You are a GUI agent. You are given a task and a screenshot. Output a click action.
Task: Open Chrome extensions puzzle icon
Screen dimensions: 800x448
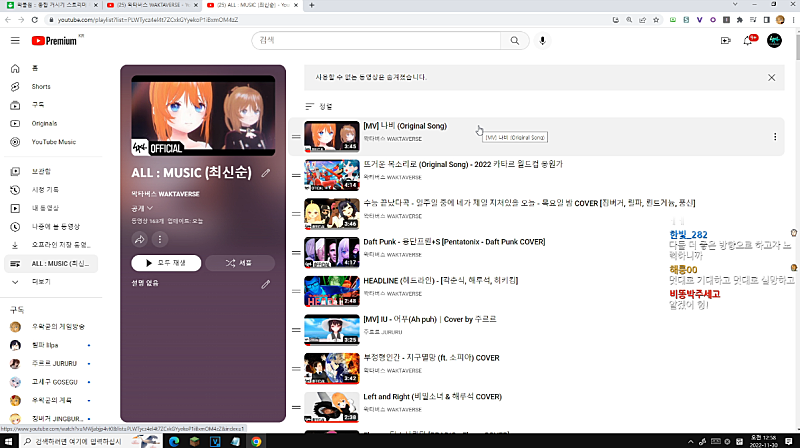[x=739, y=20]
